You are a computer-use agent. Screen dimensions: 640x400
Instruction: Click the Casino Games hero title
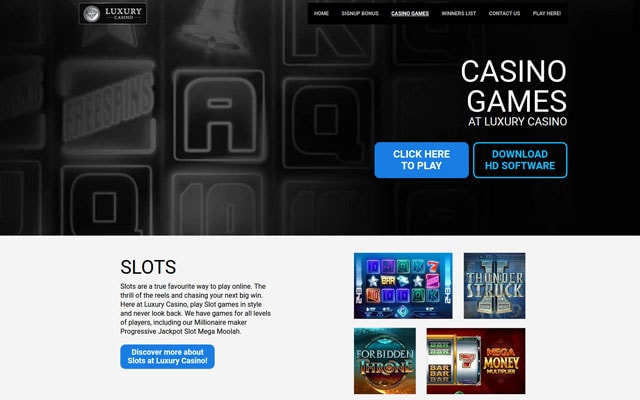(x=514, y=86)
